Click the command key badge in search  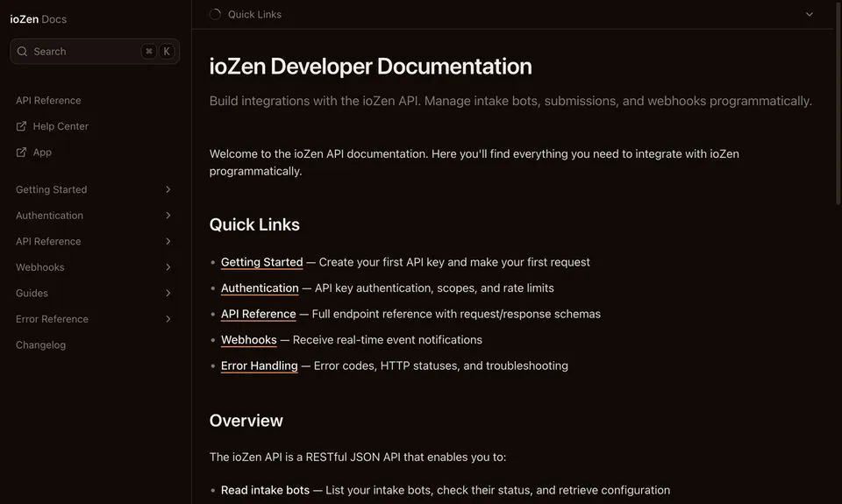click(149, 52)
